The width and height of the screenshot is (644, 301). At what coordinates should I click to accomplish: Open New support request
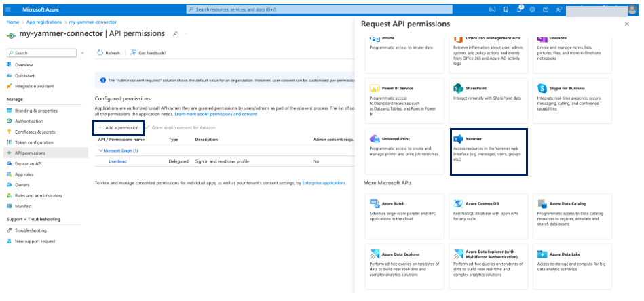35,241
